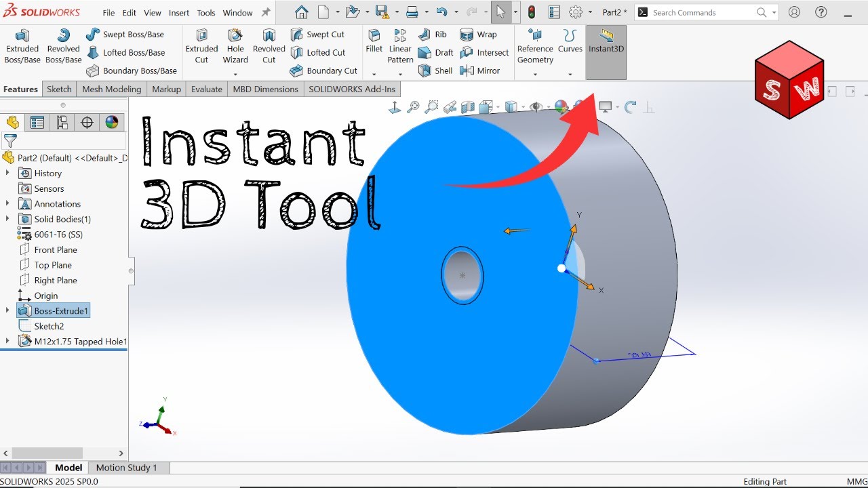Switch to the Sketch tab
Screen dimensions: 868x488
click(x=59, y=89)
